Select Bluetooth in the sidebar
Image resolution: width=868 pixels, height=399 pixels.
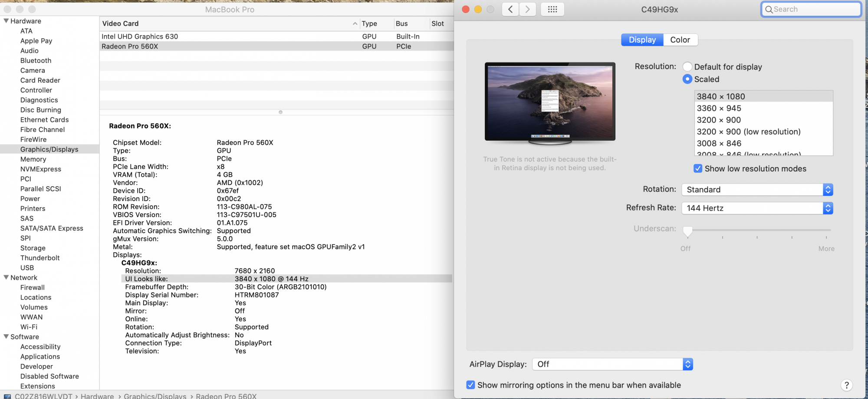point(36,60)
